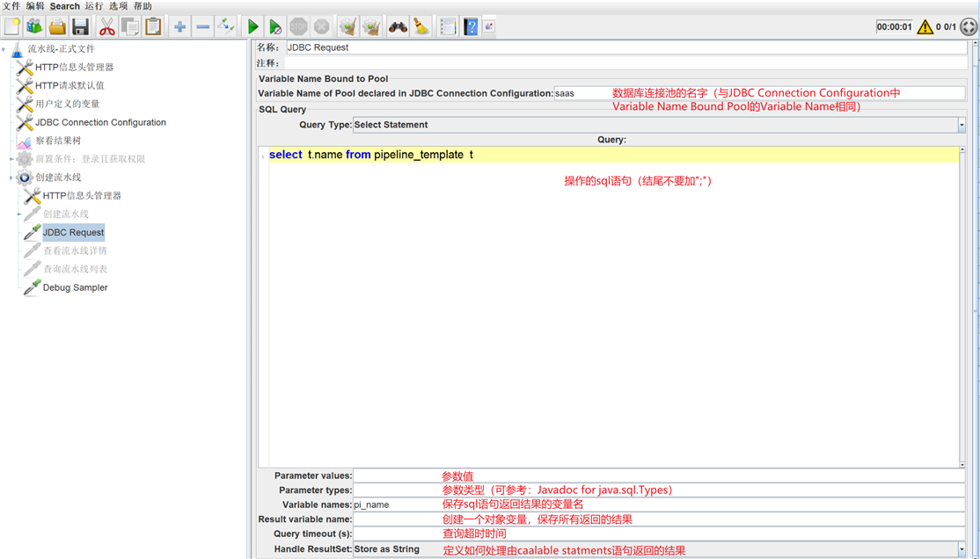Image resolution: width=980 pixels, height=559 pixels.
Task: Click the binoculars Search icon
Action: (x=399, y=27)
